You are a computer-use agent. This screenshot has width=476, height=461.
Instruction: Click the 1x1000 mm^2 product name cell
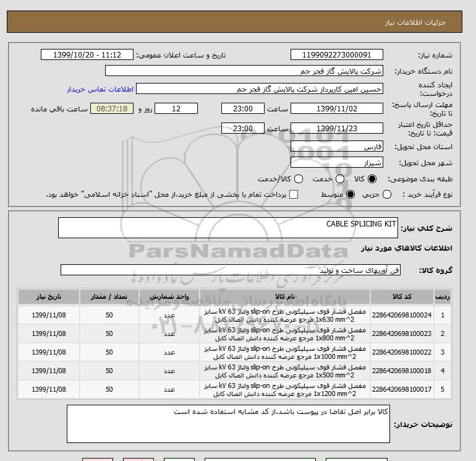tap(285, 353)
